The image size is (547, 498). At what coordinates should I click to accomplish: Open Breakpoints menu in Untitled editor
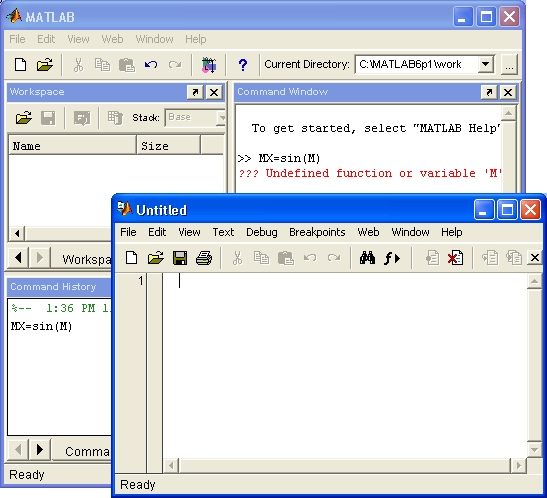coord(317,232)
